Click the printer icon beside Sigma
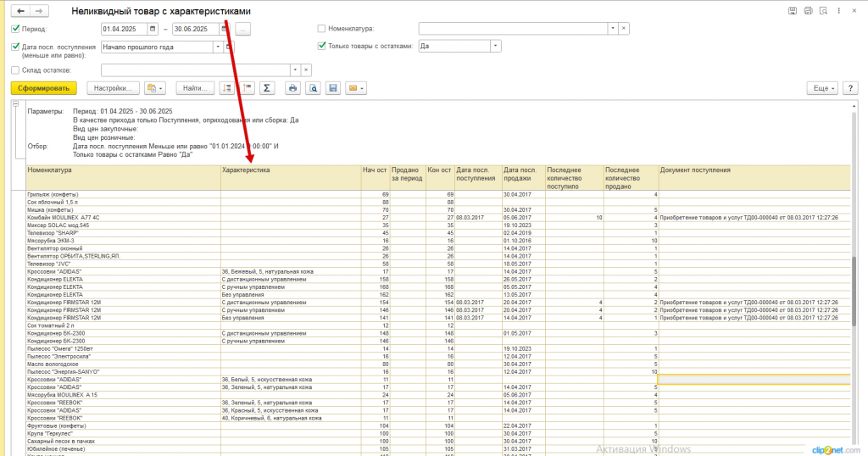868x456 pixels. [292, 88]
